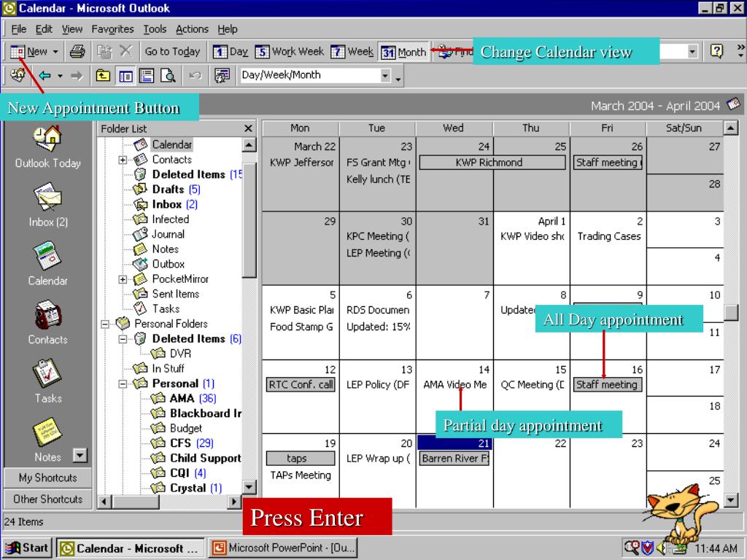Screen dimensions: 747x560
Task: Open the New item dropdown arrow
Action: pos(55,52)
